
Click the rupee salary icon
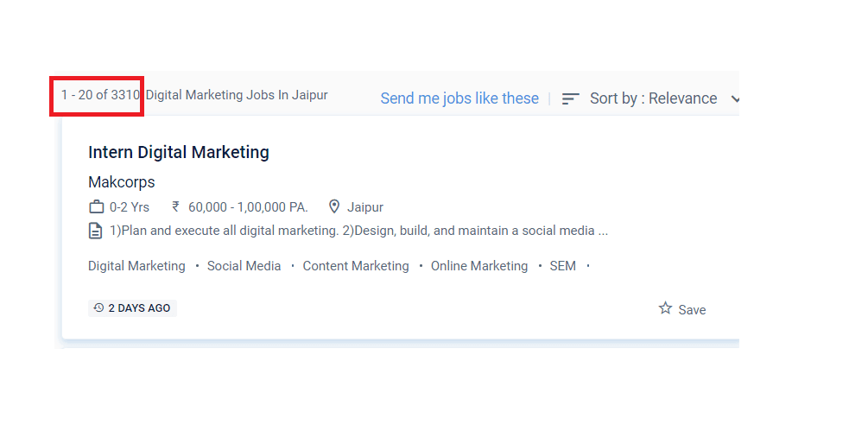tap(175, 207)
